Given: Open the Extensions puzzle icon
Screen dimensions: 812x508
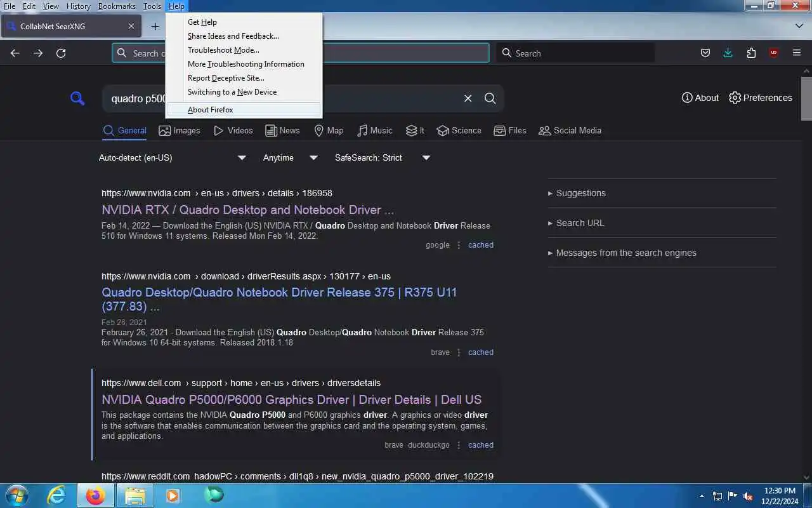Looking at the screenshot, I should click(751, 53).
